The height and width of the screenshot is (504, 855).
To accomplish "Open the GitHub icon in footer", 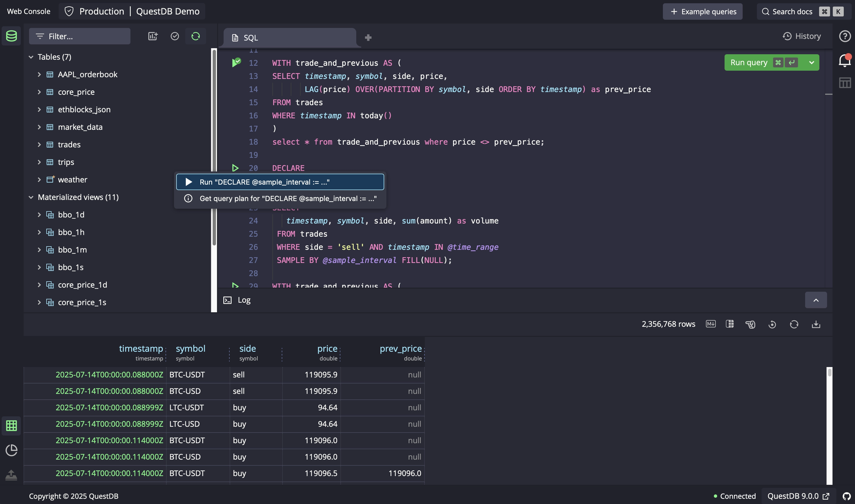I will coord(847,496).
